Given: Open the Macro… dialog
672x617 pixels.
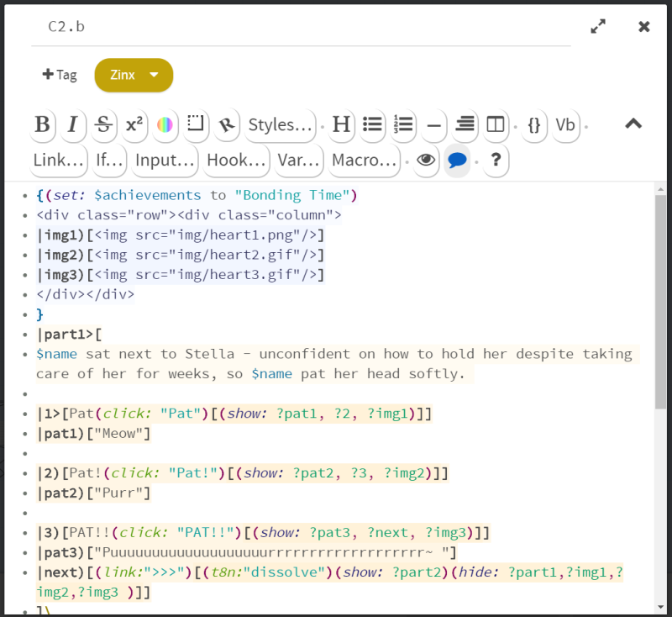Looking at the screenshot, I should pos(364,161).
